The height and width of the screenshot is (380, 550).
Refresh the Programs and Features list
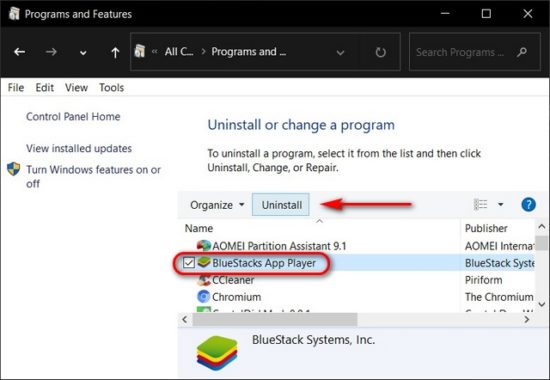click(x=380, y=52)
